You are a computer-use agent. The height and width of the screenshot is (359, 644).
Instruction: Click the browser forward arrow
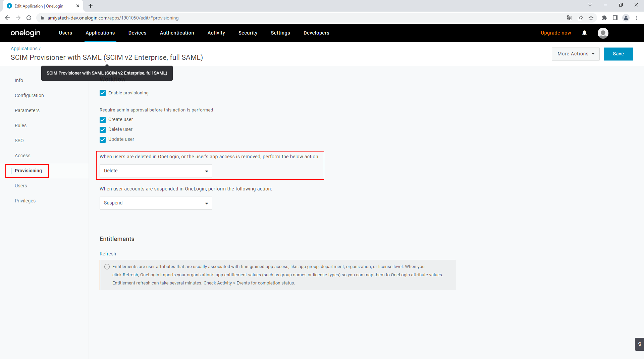pos(18,18)
